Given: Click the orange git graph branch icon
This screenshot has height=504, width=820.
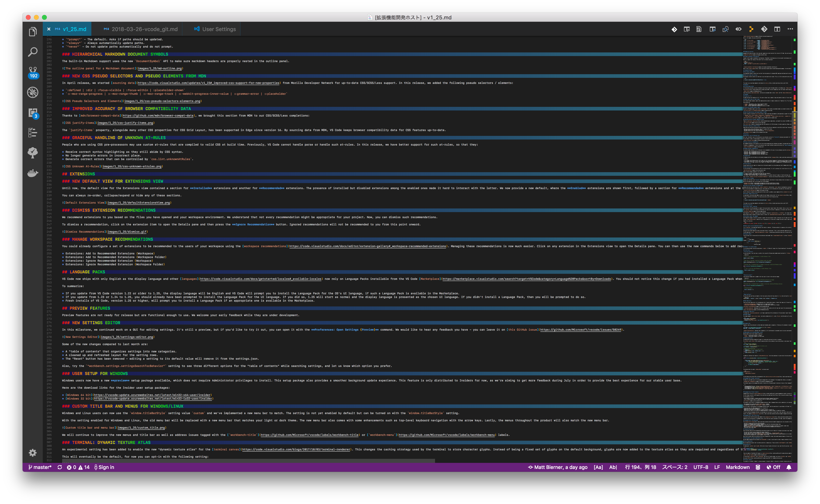Looking at the screenshot, I should pos(751,29).
